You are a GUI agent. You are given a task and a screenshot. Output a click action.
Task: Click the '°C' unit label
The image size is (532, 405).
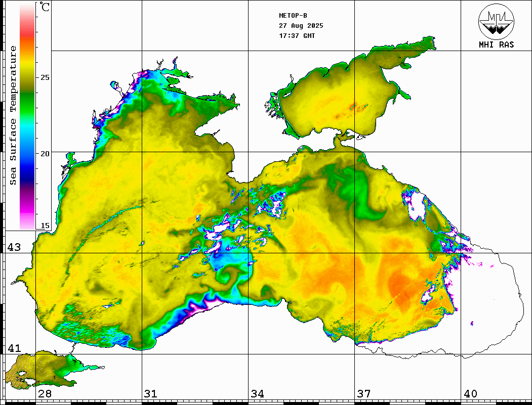pyautogui.click(x=45, y=7)
